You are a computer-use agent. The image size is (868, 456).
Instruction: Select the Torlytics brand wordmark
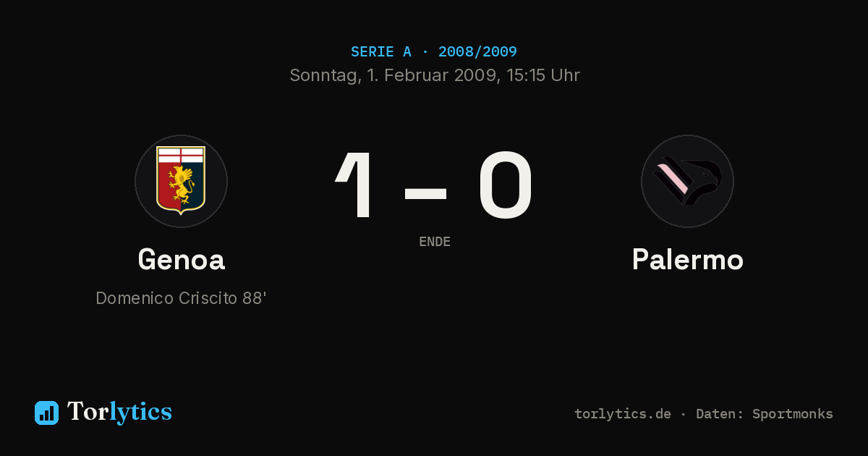[119, 412]
